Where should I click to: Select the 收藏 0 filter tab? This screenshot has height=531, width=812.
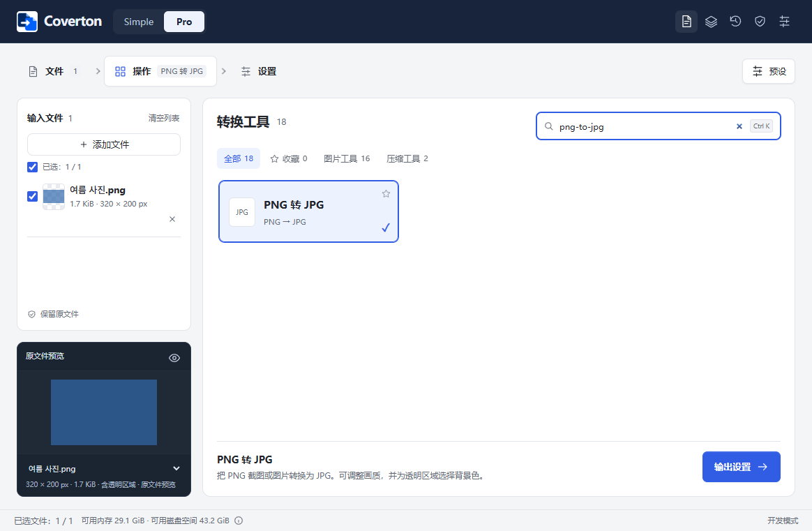(x=289, y=158)
